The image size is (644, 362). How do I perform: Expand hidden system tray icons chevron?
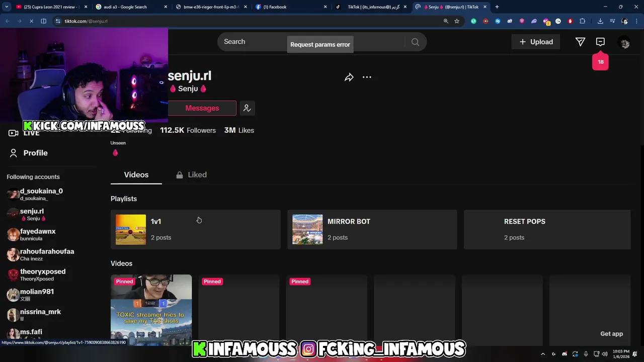pyautogui.click(x=543, y=354)
